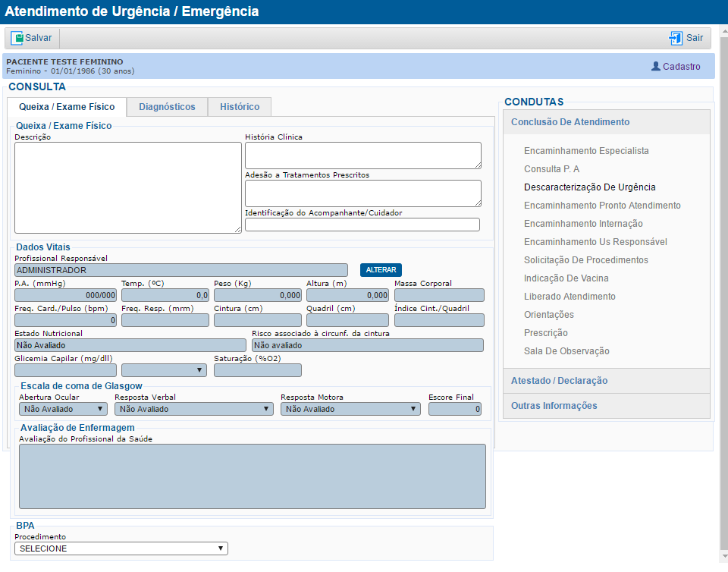Open the Abertura Ocular dropdown
This screenshot has height=572, width=728.
tap(62, 408)
